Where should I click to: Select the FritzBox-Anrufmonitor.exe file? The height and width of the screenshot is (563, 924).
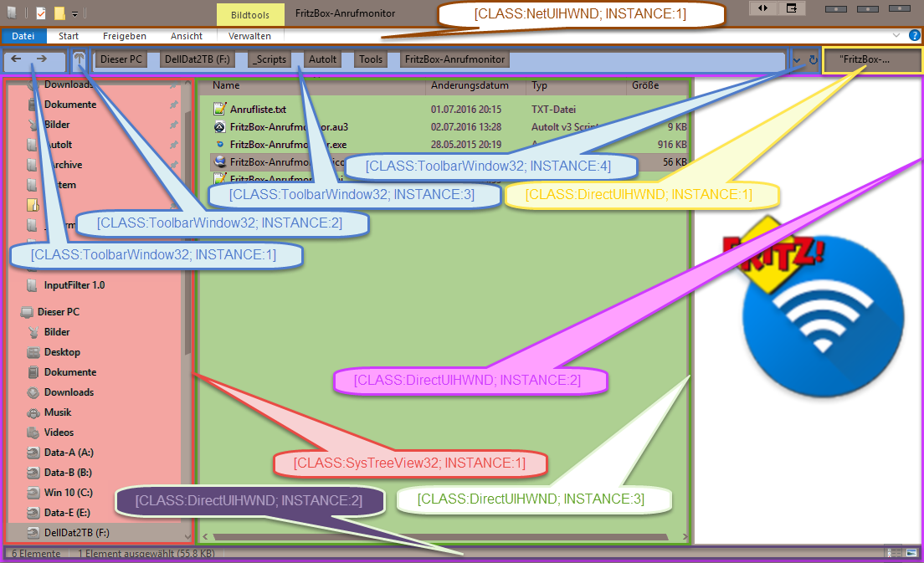(280, 145)
